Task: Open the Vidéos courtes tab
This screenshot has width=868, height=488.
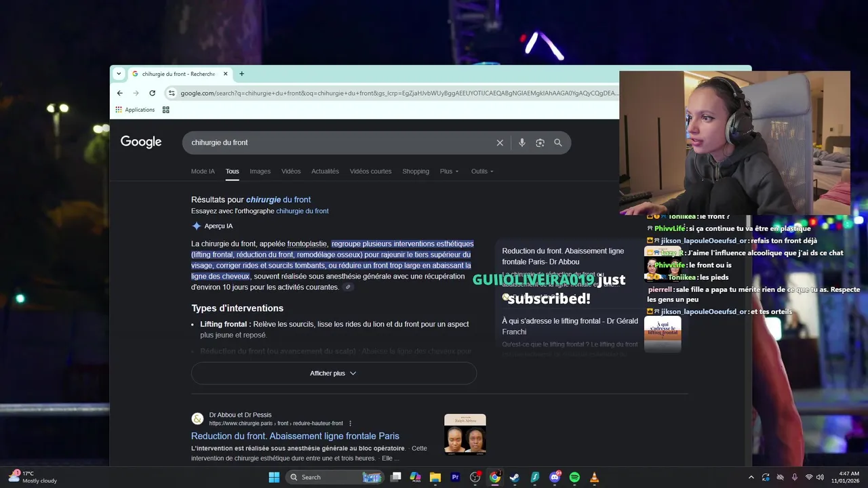Action: click(370, 171)
